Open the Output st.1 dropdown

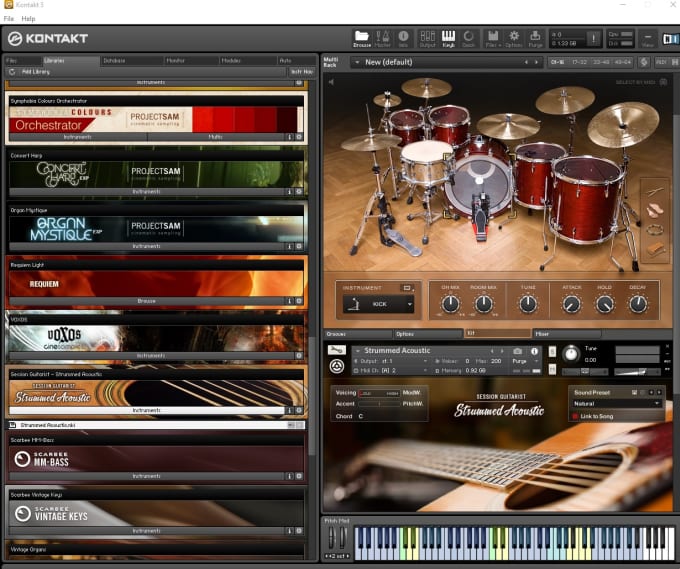425,361
